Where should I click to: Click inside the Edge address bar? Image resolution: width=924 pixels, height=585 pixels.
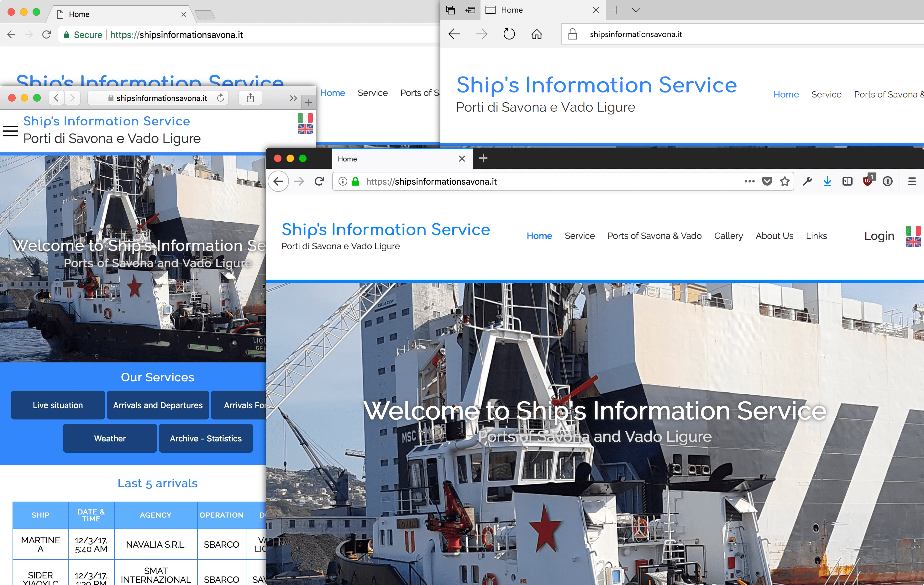coord(691,34)
